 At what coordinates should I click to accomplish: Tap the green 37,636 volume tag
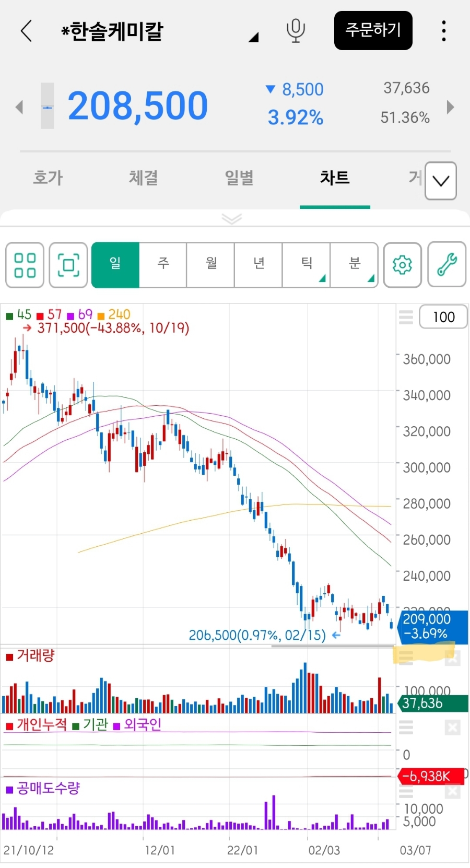tap(433, 703)
